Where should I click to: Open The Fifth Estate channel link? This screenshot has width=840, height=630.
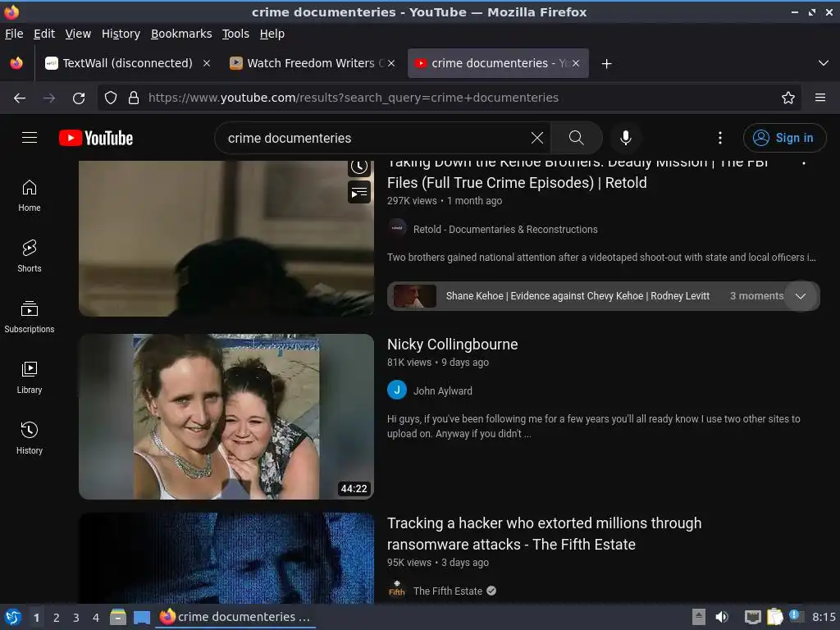pyautogui.click(x=447, y=591)
